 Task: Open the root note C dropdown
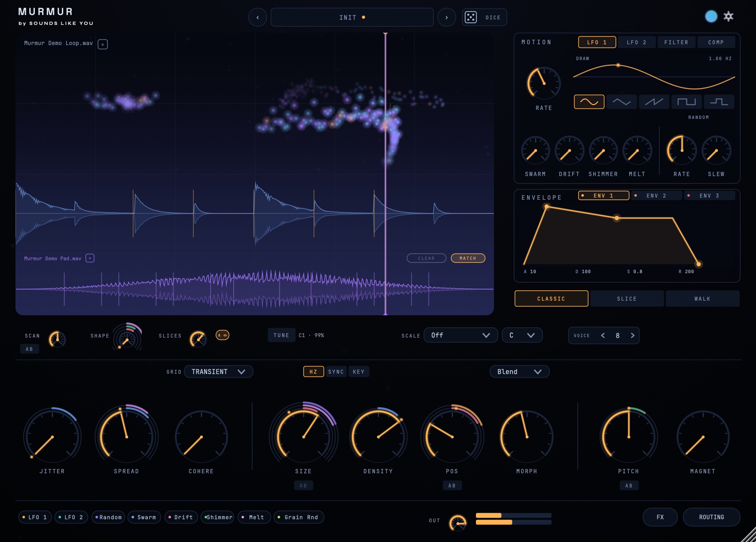[522, 335]
